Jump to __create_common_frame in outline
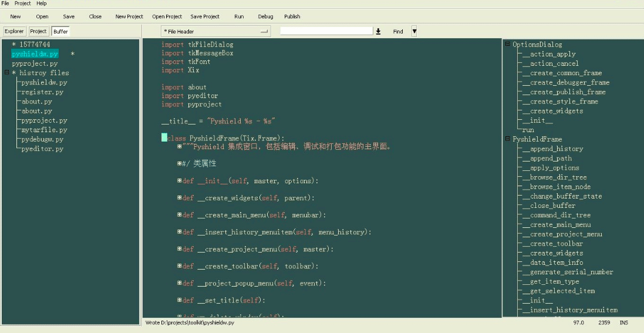 point(562,73)
